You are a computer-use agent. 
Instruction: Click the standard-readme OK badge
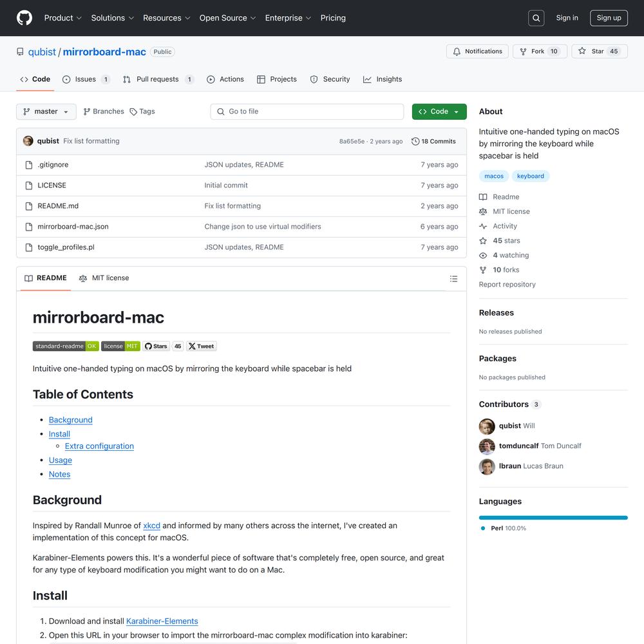66,346
